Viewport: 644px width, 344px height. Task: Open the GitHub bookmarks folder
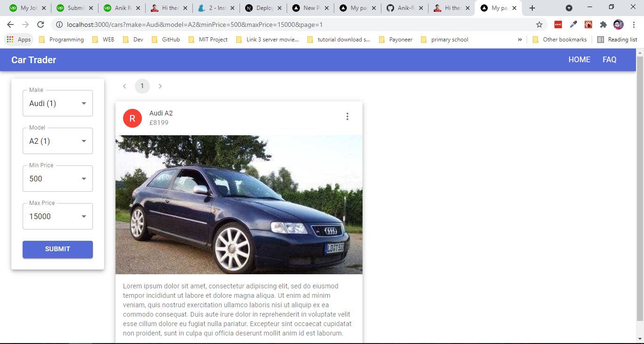coord(166,40)
